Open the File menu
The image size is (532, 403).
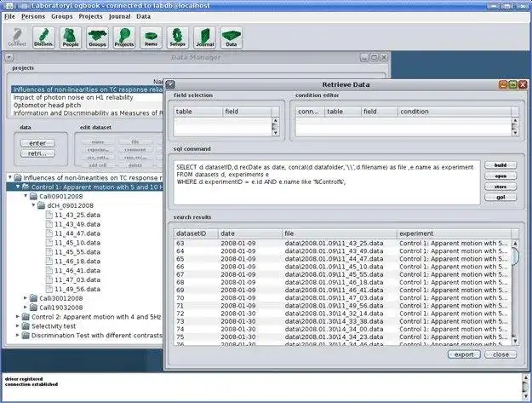[9, 16]
